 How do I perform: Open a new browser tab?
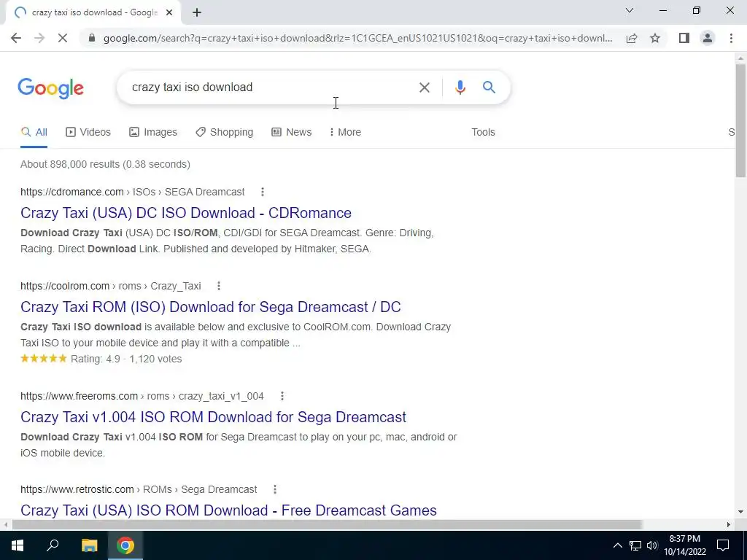(197, 12)
